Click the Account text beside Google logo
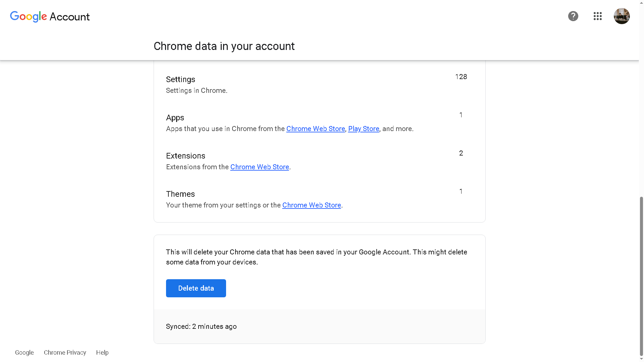This screenshot has height=362, width=644. (69, 17)
